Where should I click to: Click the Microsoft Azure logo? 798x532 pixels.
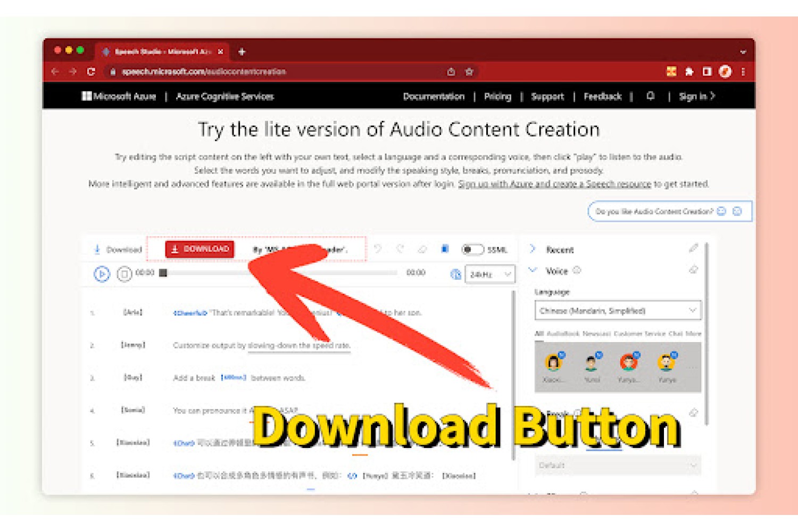[x=119, y=96]
